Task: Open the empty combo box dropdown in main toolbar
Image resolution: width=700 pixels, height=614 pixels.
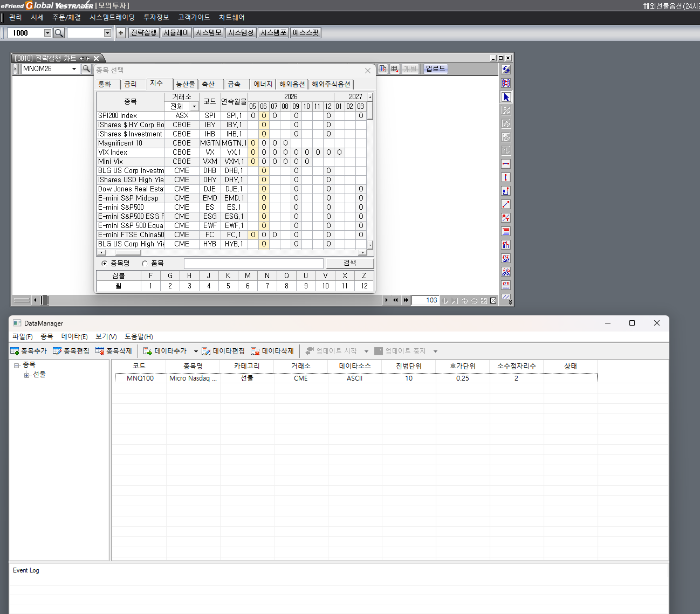Action: click(107, 33)
